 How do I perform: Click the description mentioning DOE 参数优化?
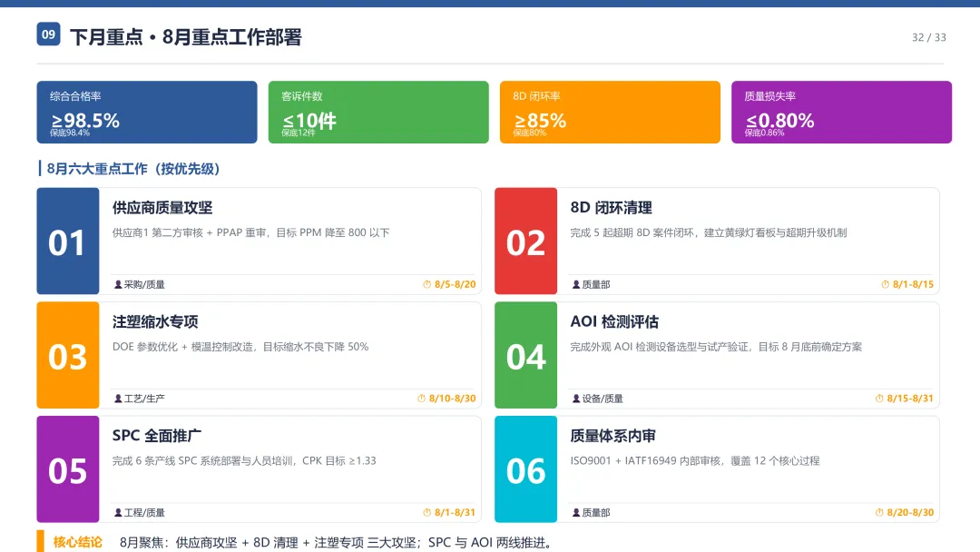pyautogui.click(x=240, y=346)
